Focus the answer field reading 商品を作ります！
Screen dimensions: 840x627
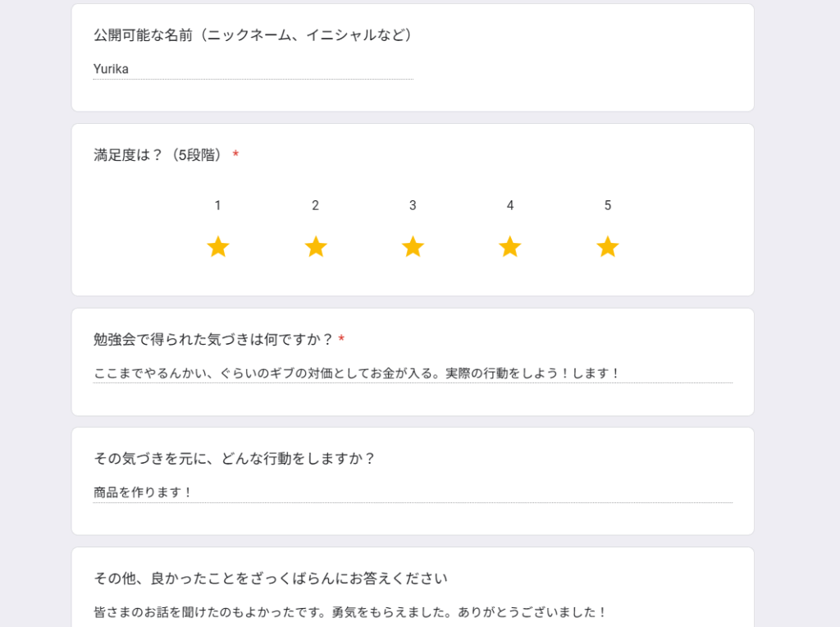[413, 492]
